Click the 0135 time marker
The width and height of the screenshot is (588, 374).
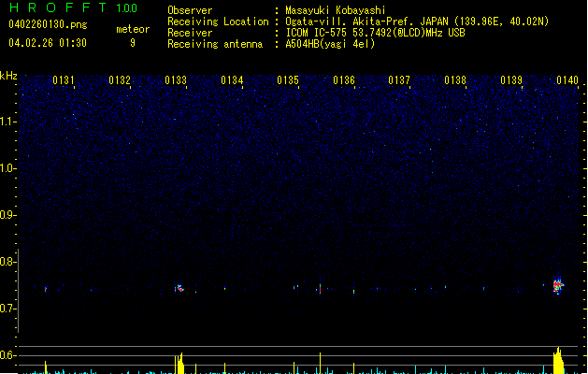pos(288,80)
